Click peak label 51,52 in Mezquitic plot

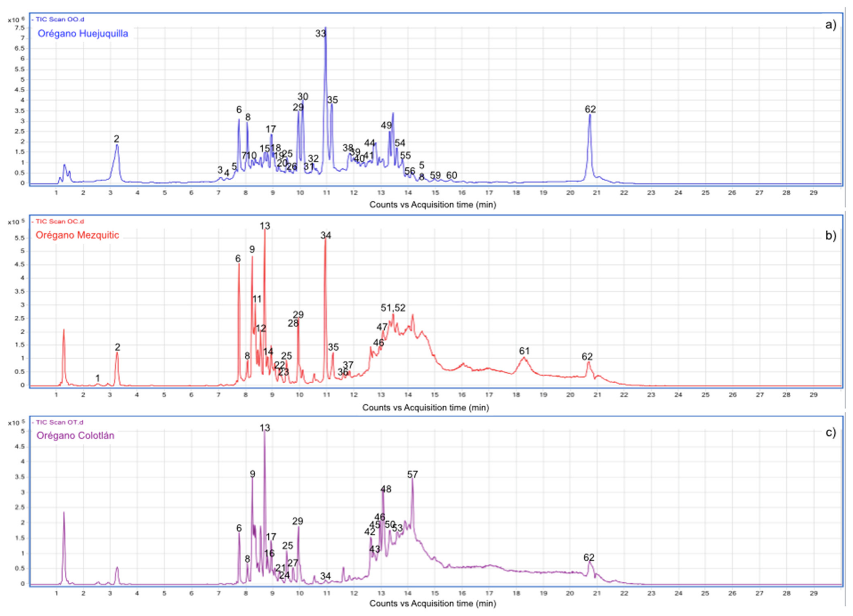pos(393,308)
